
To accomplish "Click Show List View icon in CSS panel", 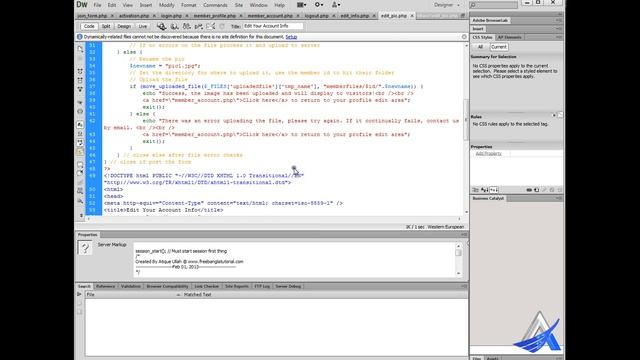I will (x=484, y=190).
